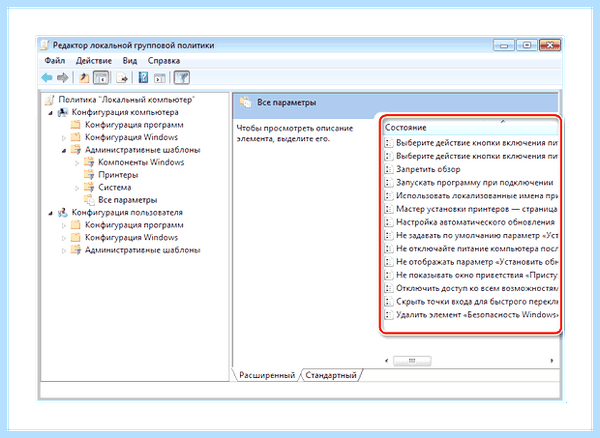Select Не показывать окно приветствия policy
The width and height of the screenshot is (600, 438).
[x=476, y=275]
